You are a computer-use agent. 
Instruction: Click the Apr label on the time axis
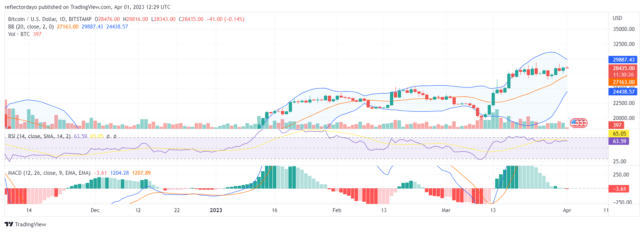click(567, 210)
